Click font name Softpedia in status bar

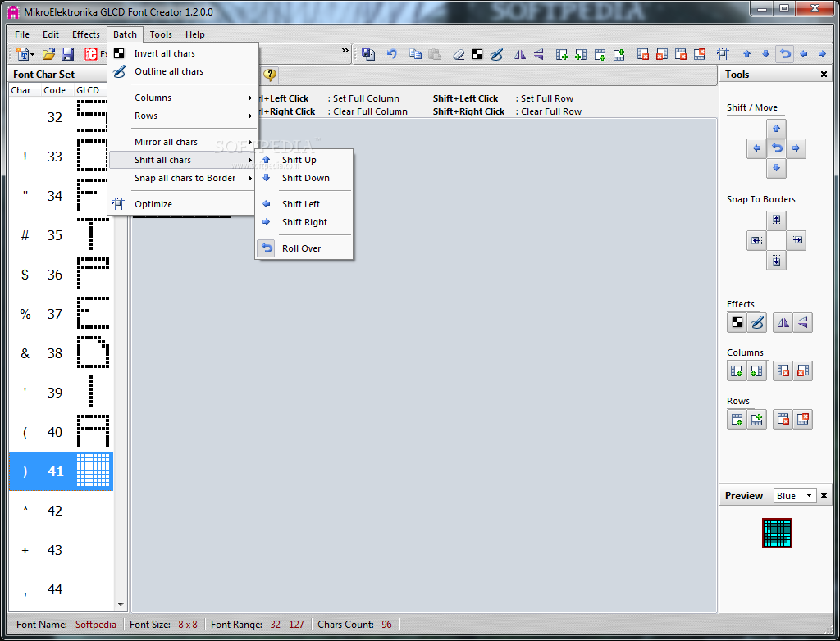[x=95, y=625]
